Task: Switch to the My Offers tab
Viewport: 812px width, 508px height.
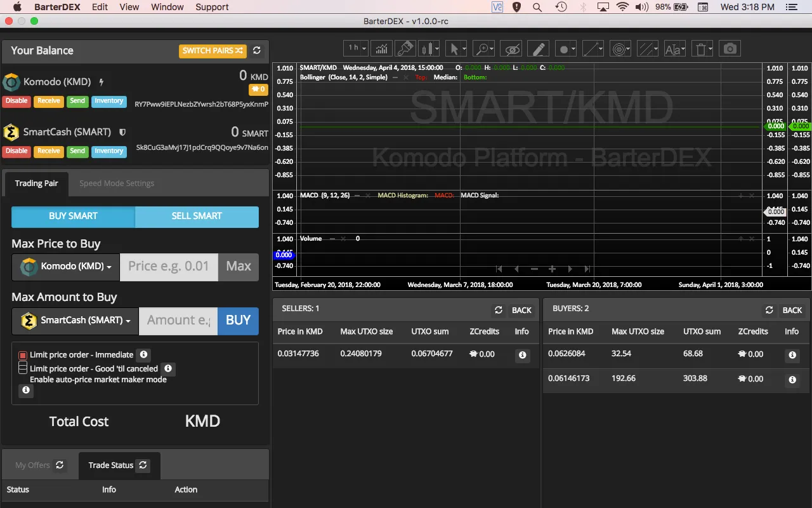Action: pyautogui.click(x=40, y=465)
